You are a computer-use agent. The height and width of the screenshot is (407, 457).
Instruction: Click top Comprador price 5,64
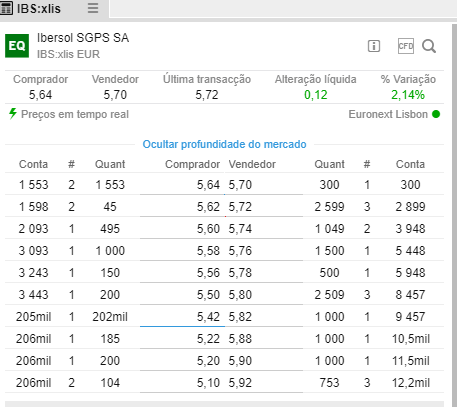[x=40, y=95]
